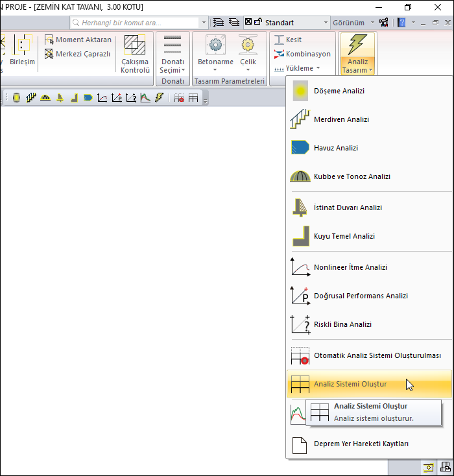Choose Analiz Sistemi Oluştur menu item

click(369, 384)
